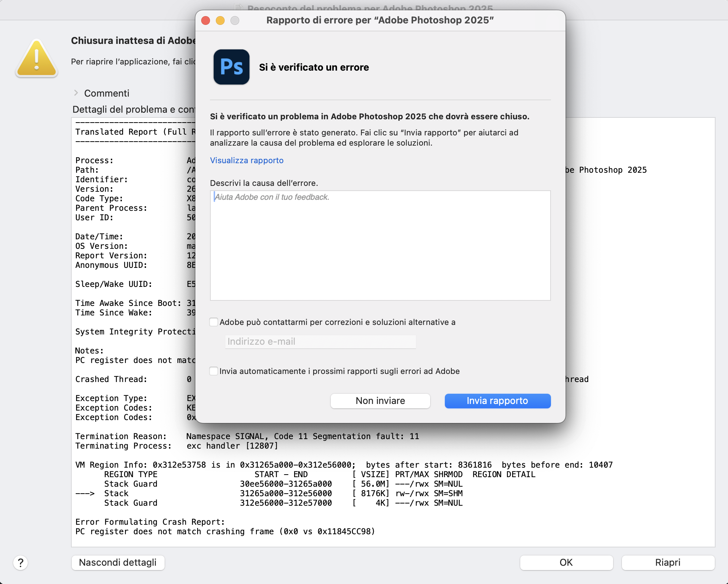Click the 'Anonymous UUID:' label

coord(111,265)
